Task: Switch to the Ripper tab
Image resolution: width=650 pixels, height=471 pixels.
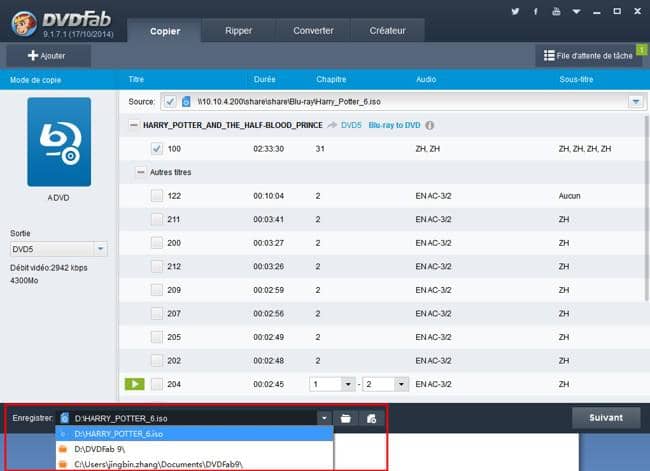Action: pos(238,31)
